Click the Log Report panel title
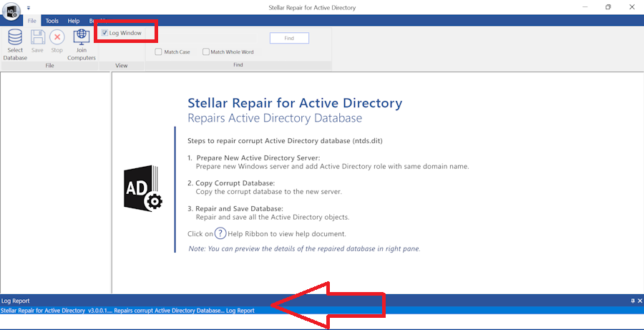Screen dimensions: 644x330 pos(15,301)
